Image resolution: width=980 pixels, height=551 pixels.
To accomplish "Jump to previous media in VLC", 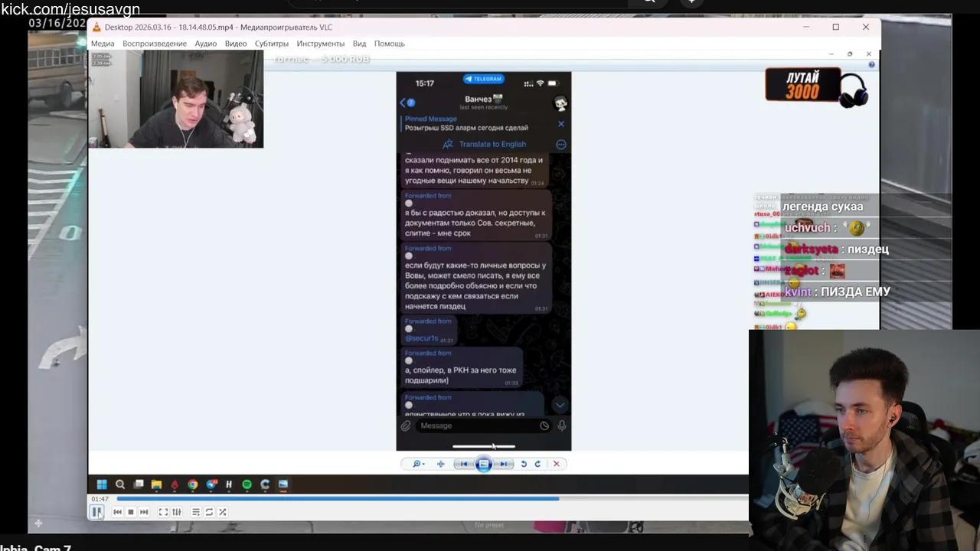I will (x=117, y=512).
